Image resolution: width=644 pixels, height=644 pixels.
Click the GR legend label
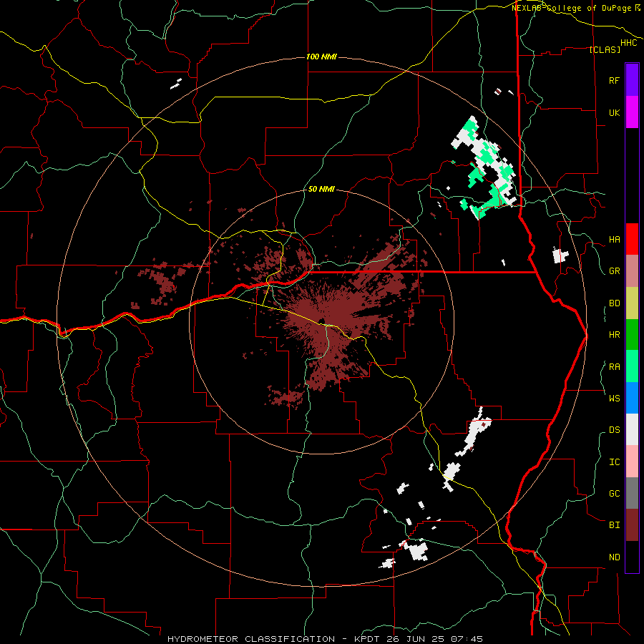tap(614, 271)
